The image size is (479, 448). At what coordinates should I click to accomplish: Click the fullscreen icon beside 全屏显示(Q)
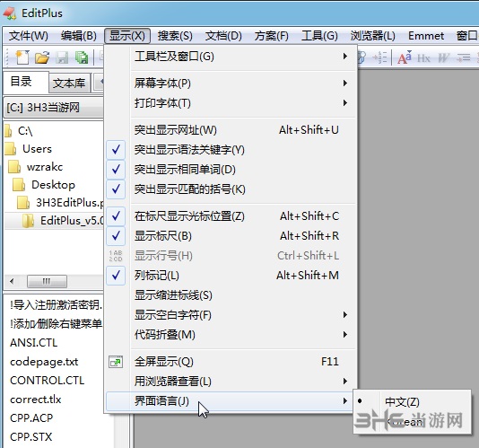coord(116,362)
